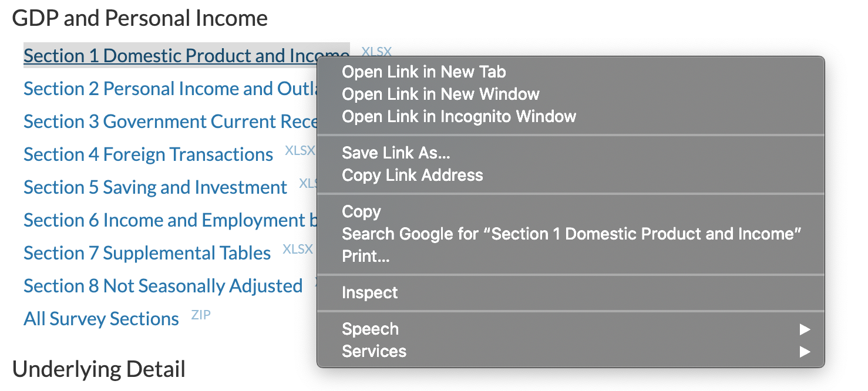
Task: Click Section 5 Saving and Investment link
Action: point(155,187)
